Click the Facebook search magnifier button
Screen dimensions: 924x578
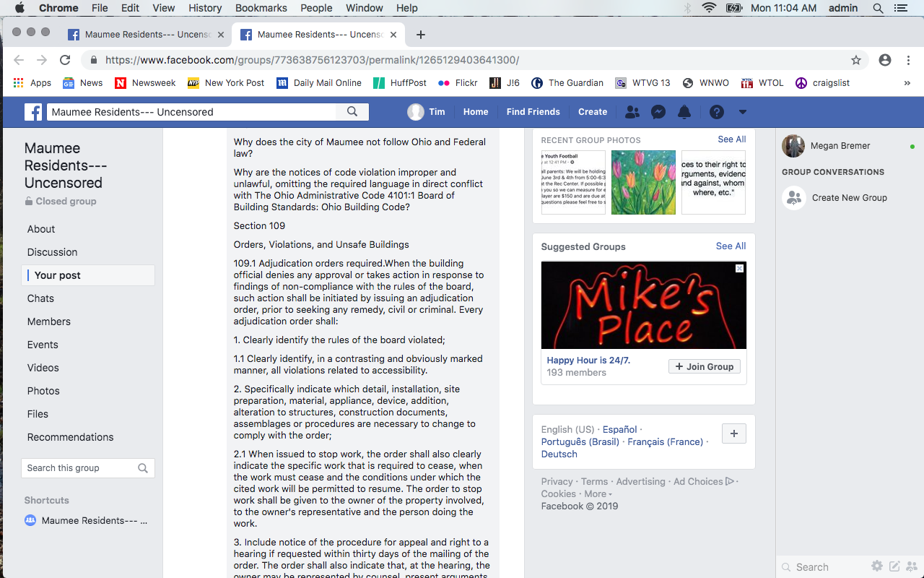tap(352, 112)
